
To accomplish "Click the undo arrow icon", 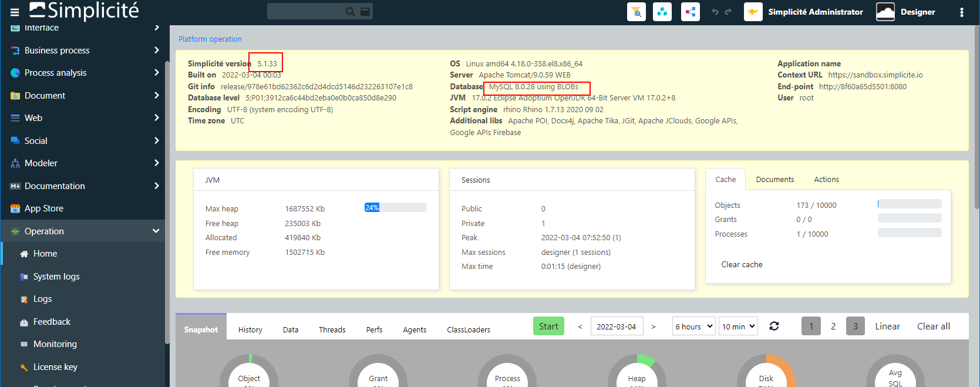I will point(715,12).
